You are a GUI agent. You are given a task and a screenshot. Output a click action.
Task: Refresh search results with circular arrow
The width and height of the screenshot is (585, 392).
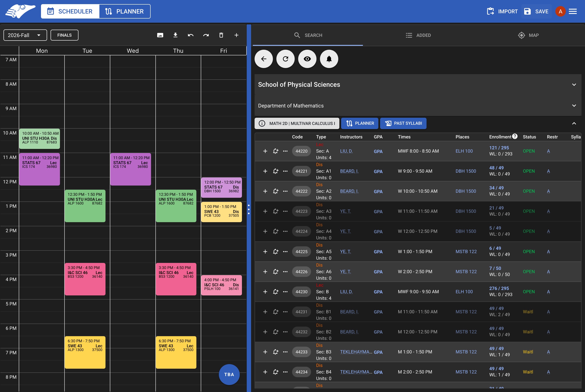[x=285, y=59]
